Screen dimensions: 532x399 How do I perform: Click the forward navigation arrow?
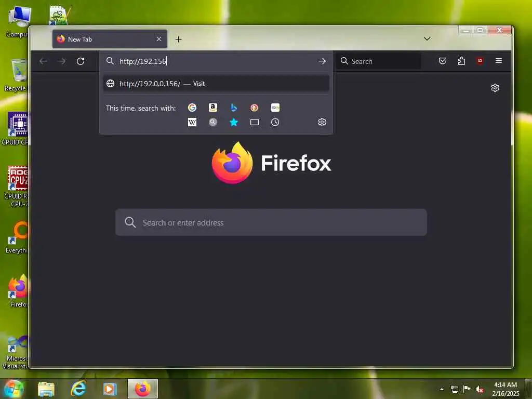(62, 61)
